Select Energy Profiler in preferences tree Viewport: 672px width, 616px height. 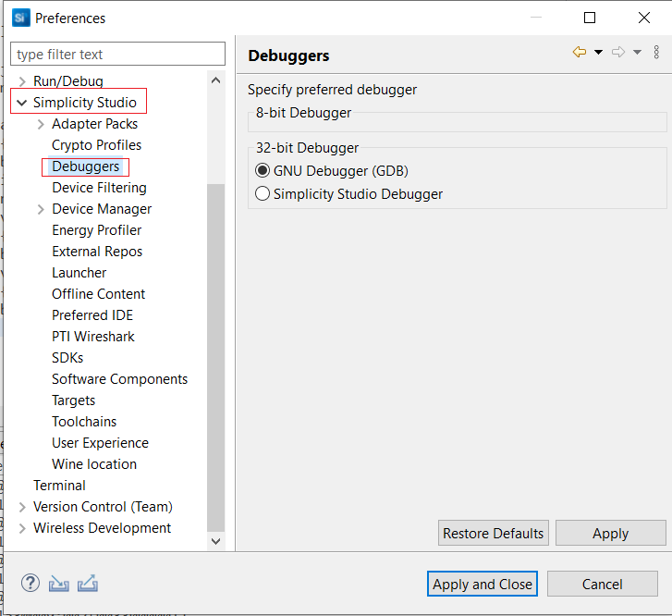97,230
